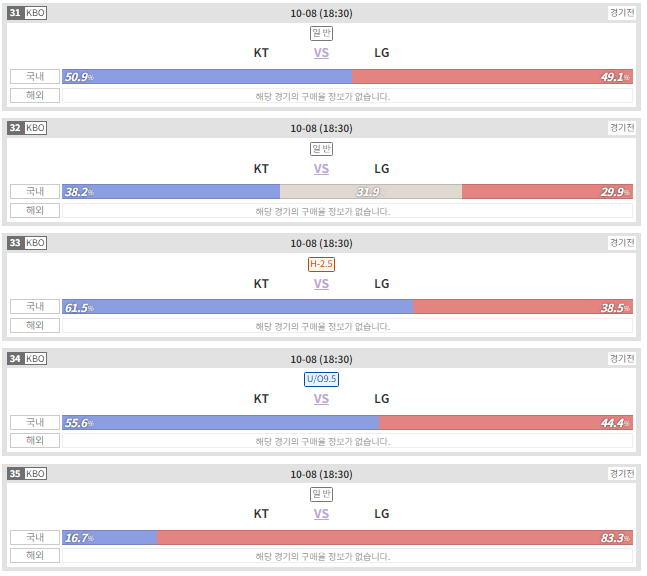Open the VS link in match 33

coord(321,284)
